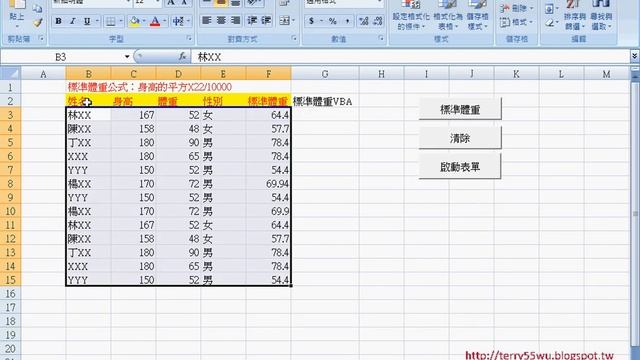The width and height of the screenshot is (640, 360).
Task: Open the Underline style dropdown arrow
Action: [x=97, y=21]
